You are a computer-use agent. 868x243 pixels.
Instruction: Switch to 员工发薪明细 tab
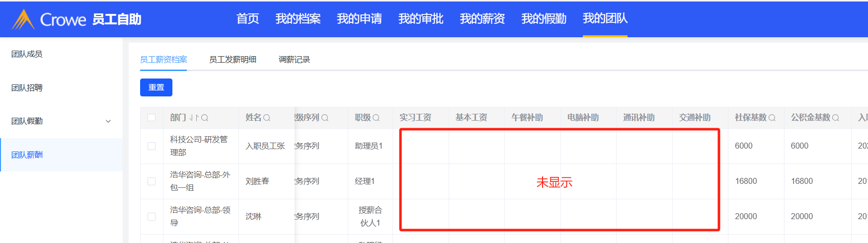tap(233, 60)
